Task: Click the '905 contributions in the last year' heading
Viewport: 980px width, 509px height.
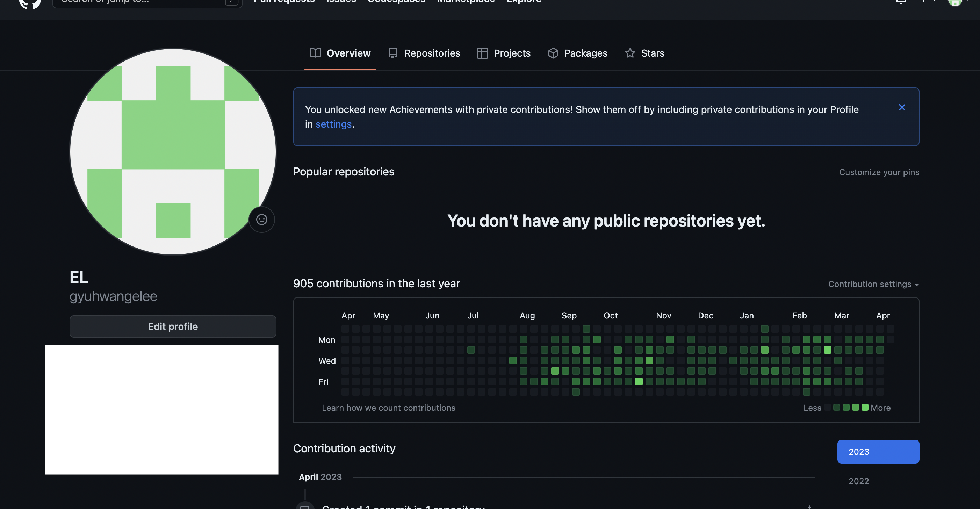Action: click(377, 284)
